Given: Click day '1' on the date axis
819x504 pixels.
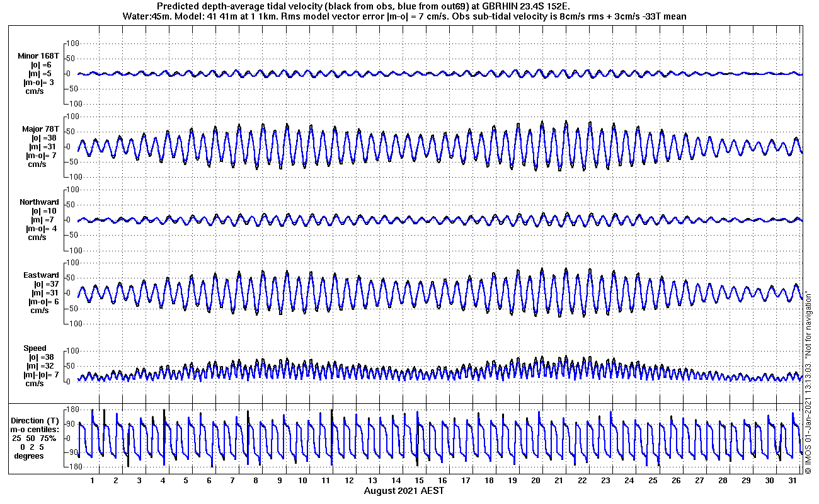Looking at the screenshot, I should click(x=92, y=481).
